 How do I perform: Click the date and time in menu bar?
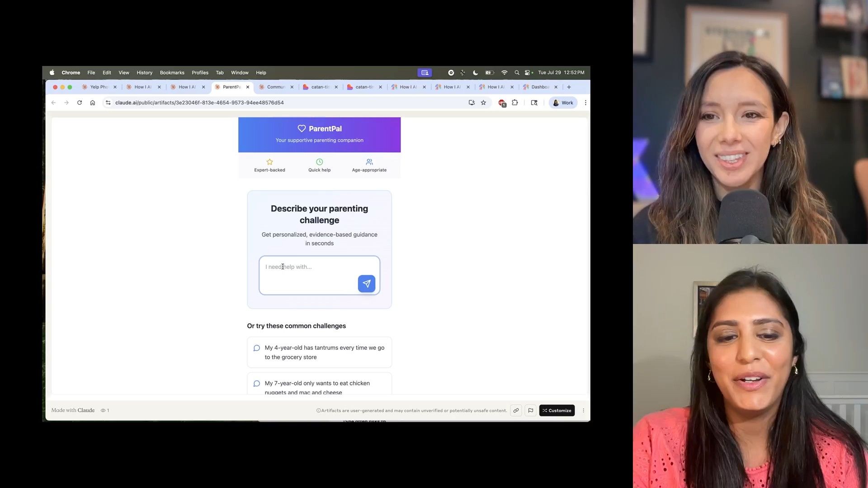(561, 72)
